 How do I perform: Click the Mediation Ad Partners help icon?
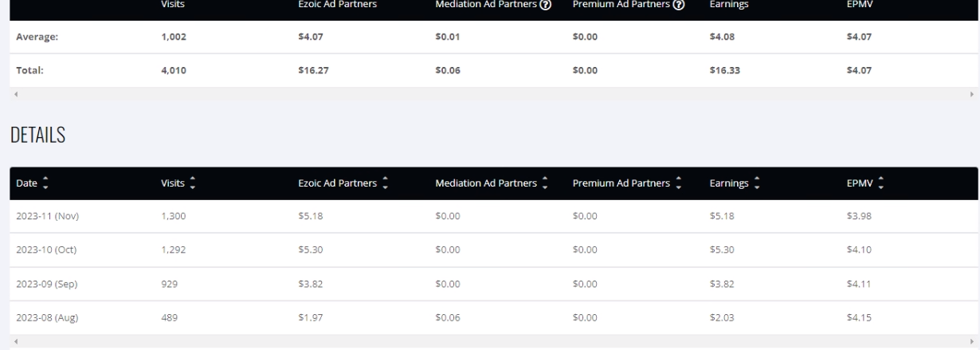[547, 4]
